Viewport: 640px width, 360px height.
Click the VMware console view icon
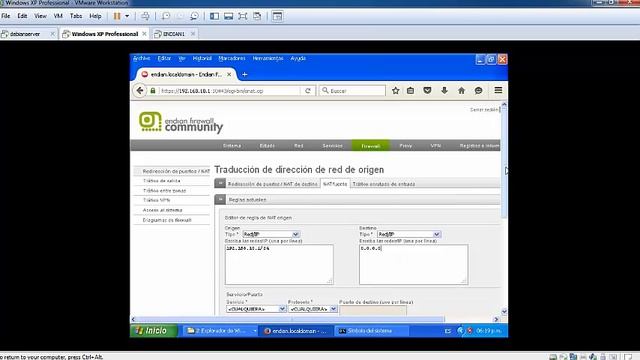[x=278, y=16]
